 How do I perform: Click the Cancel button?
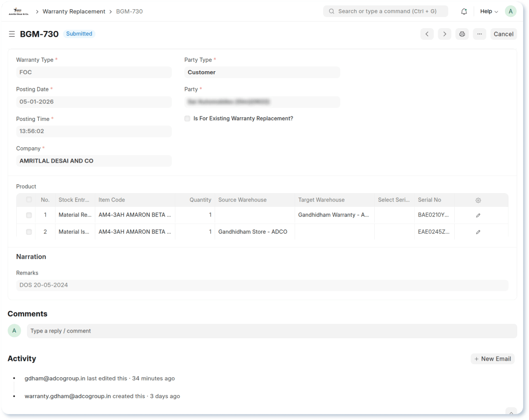tap(503, 34)
